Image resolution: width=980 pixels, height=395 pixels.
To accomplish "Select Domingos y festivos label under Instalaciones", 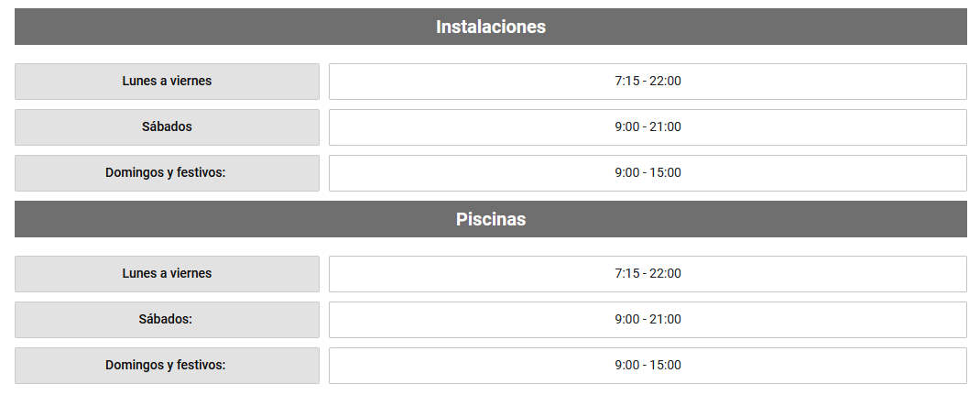I will coord(167,172).
